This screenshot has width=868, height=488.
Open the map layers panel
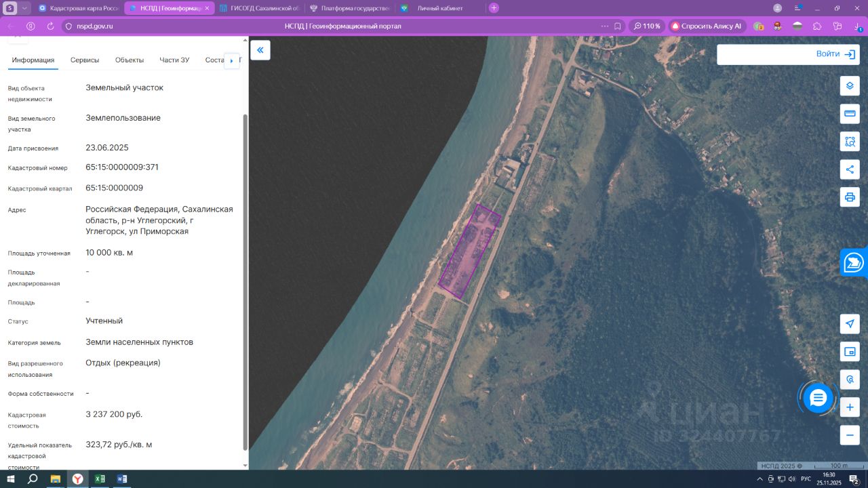[x=850, y=86]
